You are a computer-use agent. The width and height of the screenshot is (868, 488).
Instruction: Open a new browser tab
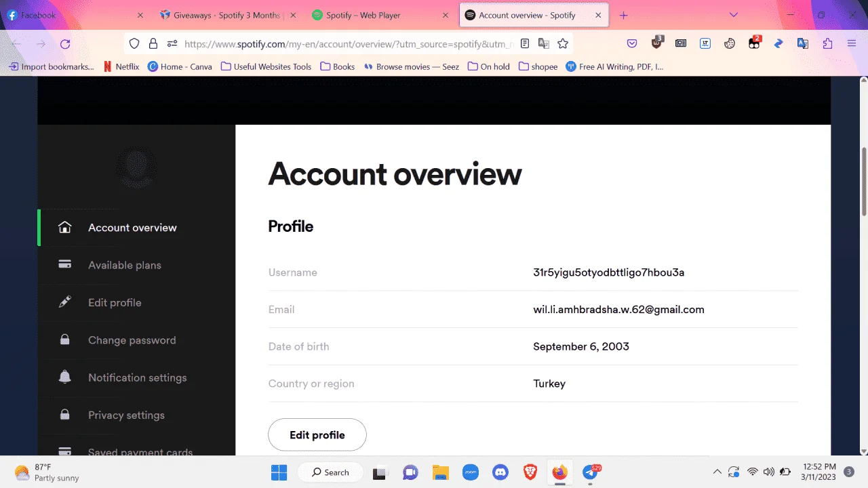tap(624, 15)
